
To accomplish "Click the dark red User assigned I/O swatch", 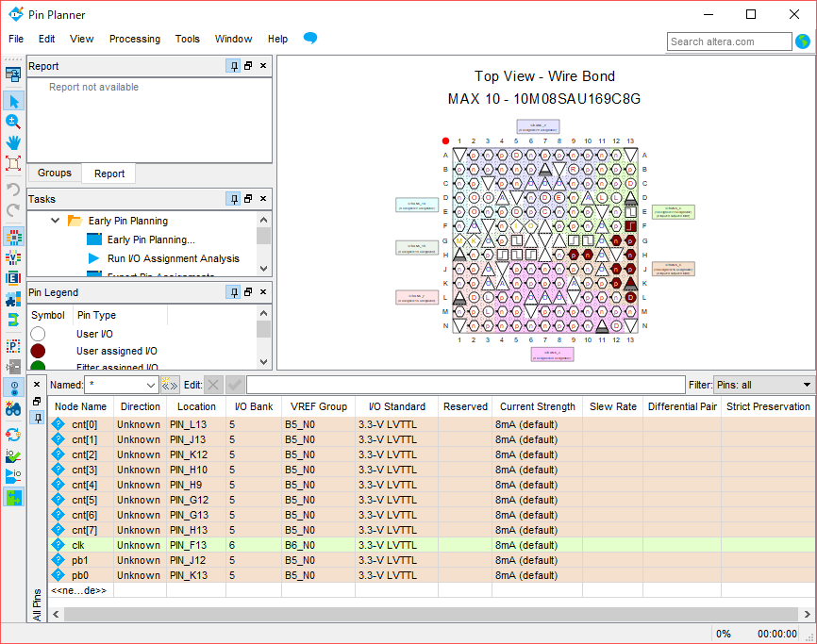I will [x=38, y=351].
